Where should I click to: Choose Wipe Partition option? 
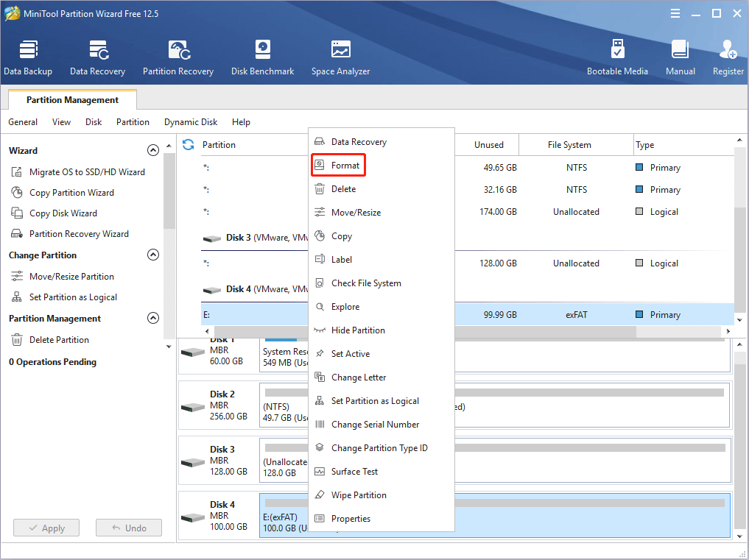(x=381, y=495)
